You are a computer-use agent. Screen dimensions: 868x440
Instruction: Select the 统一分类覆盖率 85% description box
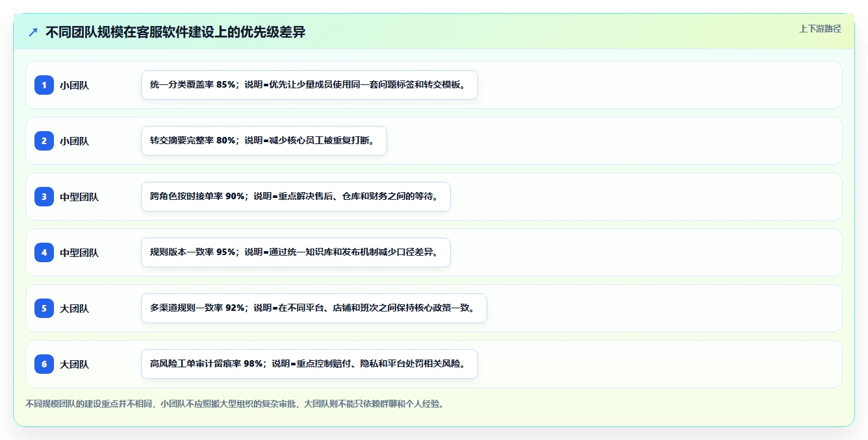pyautogui.click(x=309, y=85)
